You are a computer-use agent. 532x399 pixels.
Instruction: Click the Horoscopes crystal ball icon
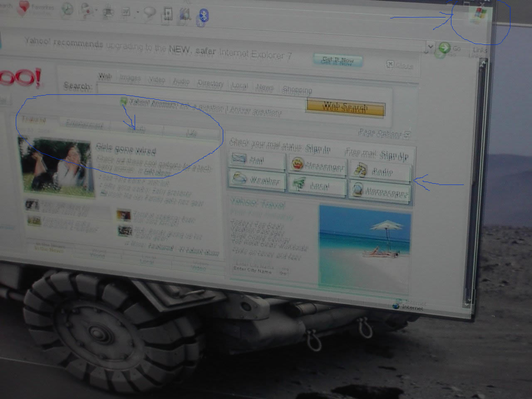[357, 190]
